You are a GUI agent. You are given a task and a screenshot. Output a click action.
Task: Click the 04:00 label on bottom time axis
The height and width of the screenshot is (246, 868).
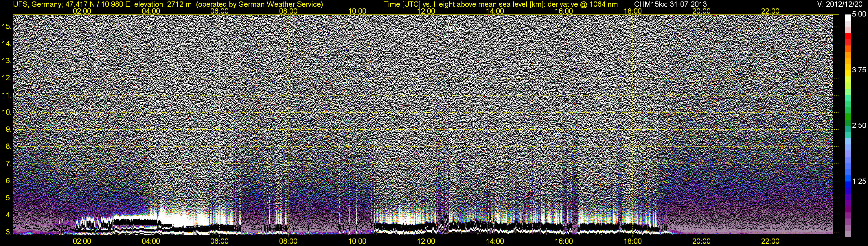(151, 241)
